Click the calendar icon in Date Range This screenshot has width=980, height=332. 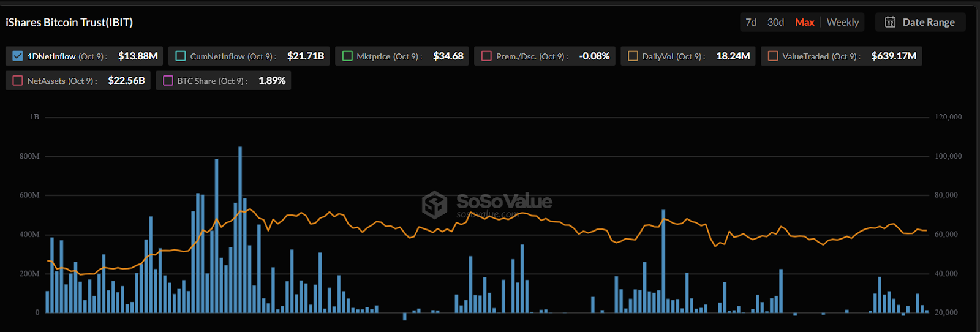(x=890, y=22)
